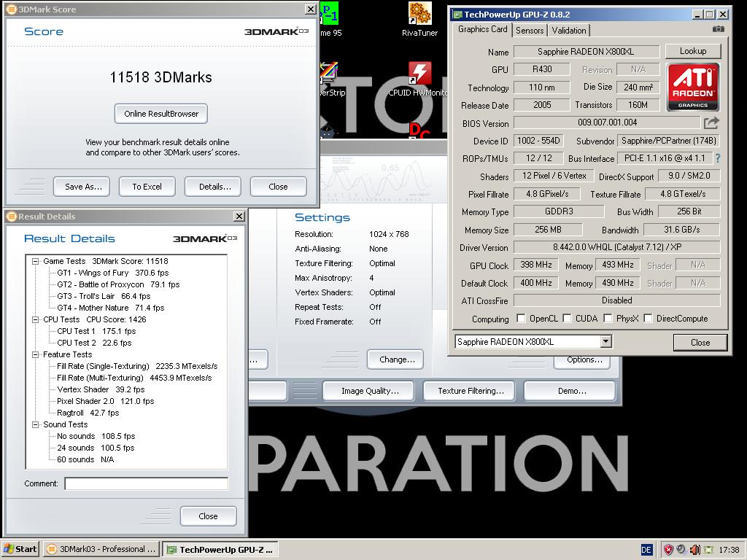This screenshot has height=560, width=747.
Task: Select the GT1 - Wings of Fury row
Action: pos(112,273)
